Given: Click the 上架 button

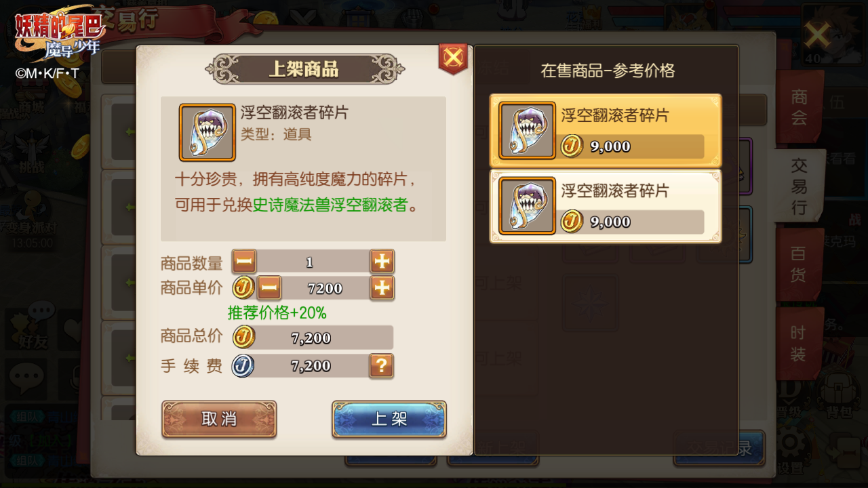Looking at the screenshot, I should click(389, 419).
